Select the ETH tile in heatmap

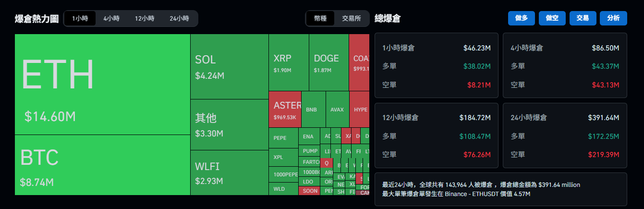point(102,84)
